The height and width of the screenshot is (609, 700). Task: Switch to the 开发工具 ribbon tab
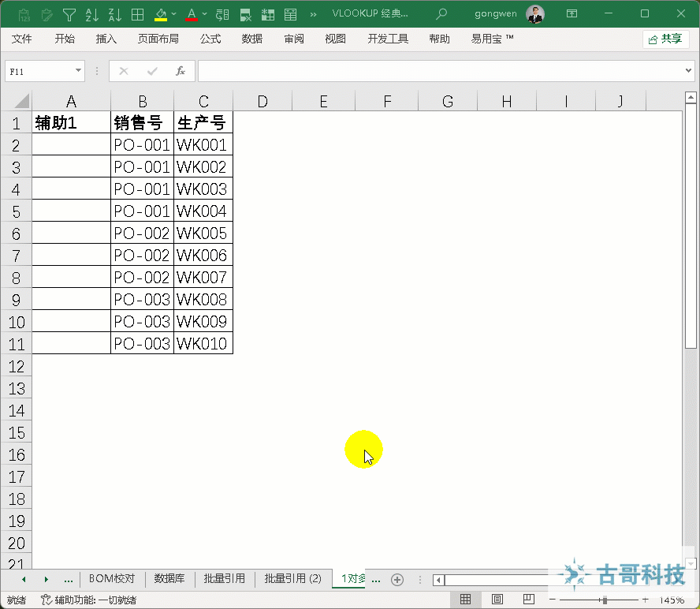387,39
